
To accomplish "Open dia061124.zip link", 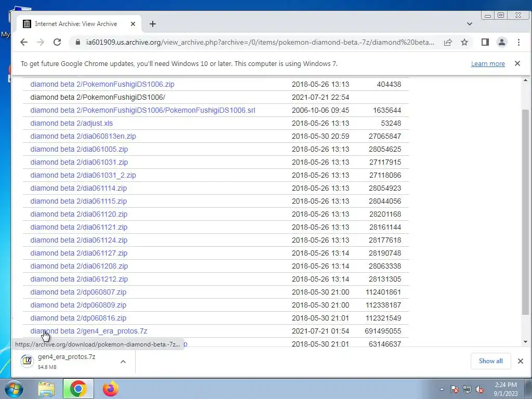I will pyautogui.click(x=79, y=240).
